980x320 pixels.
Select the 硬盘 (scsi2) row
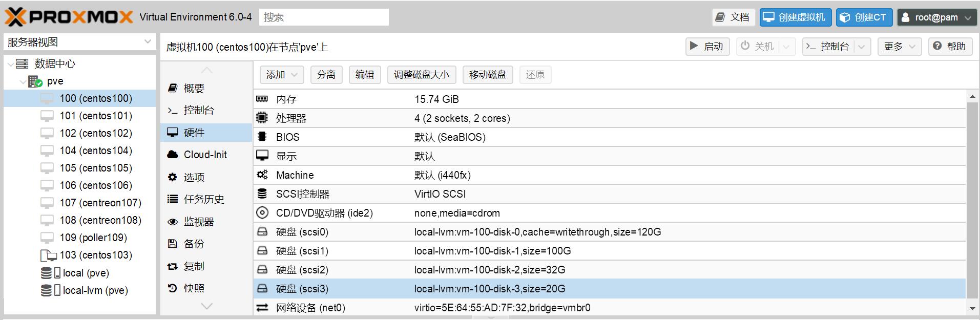click(610, 270)
